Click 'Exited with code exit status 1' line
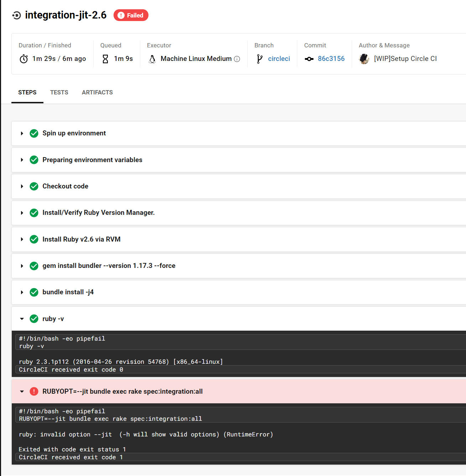 [x=72, y=449]
